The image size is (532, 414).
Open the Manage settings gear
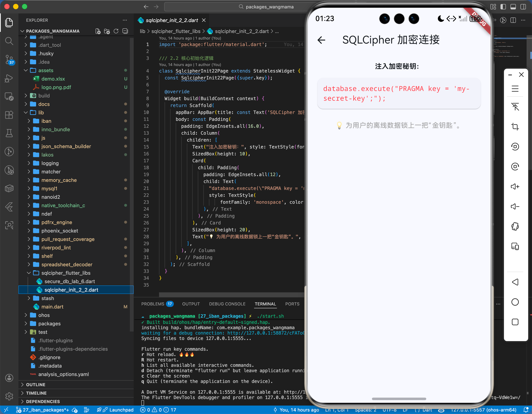click(9, 396)
